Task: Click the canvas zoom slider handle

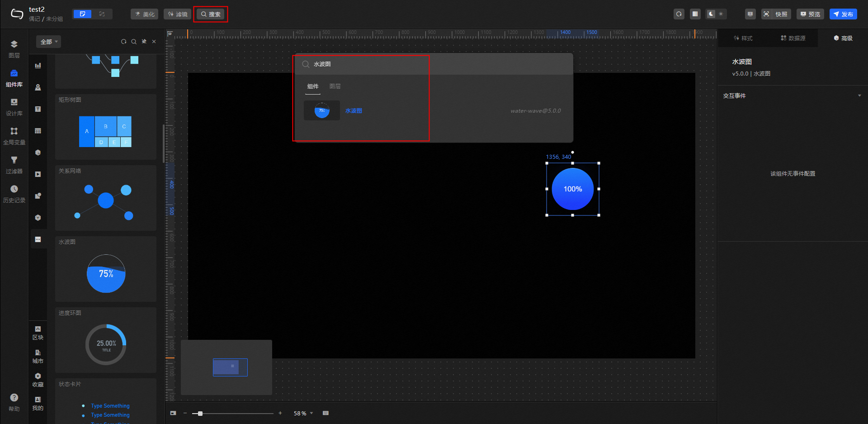Action: tap(200, 413)
